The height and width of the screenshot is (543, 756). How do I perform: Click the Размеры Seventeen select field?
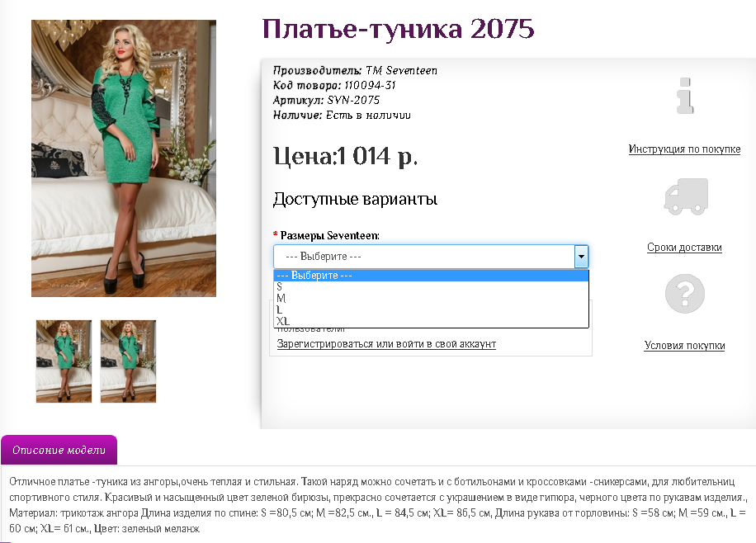click(430, 257)
